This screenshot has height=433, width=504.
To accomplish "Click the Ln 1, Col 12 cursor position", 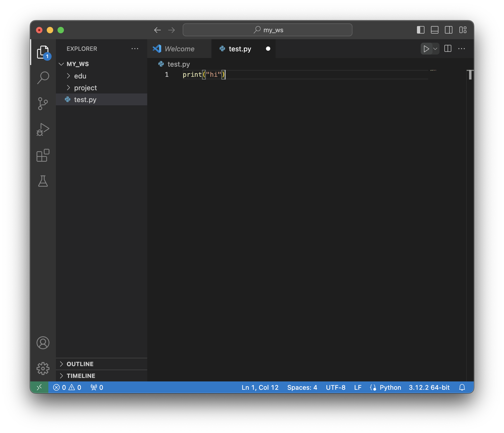I will coord(260,387).
